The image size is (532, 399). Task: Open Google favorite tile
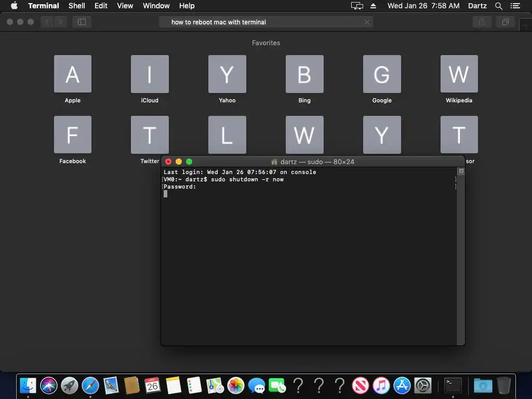point(382,74)
